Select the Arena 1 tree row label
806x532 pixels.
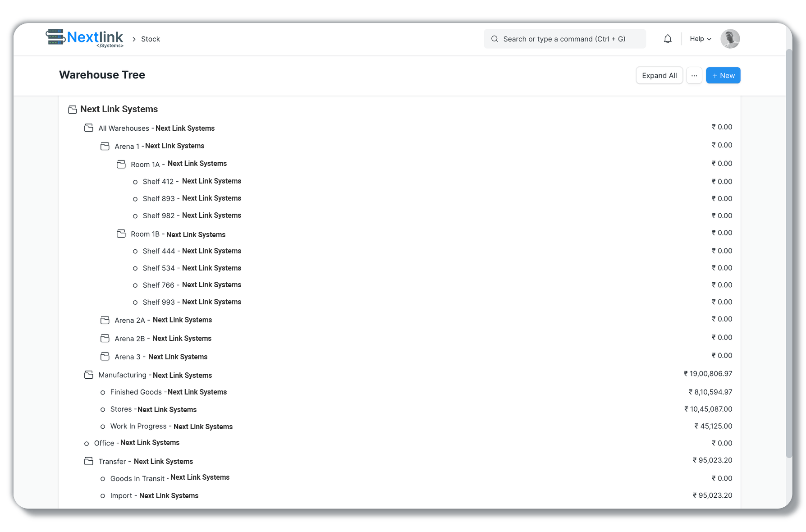[160, 146]
